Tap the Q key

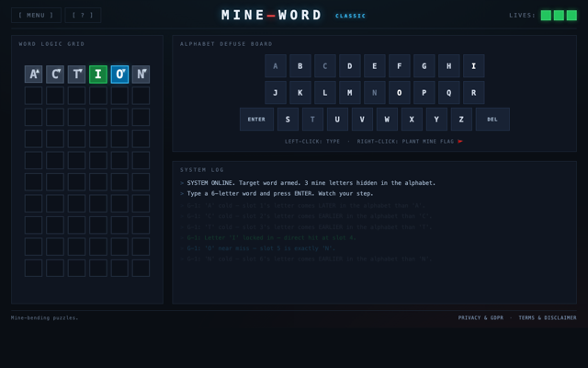point(449,92)
